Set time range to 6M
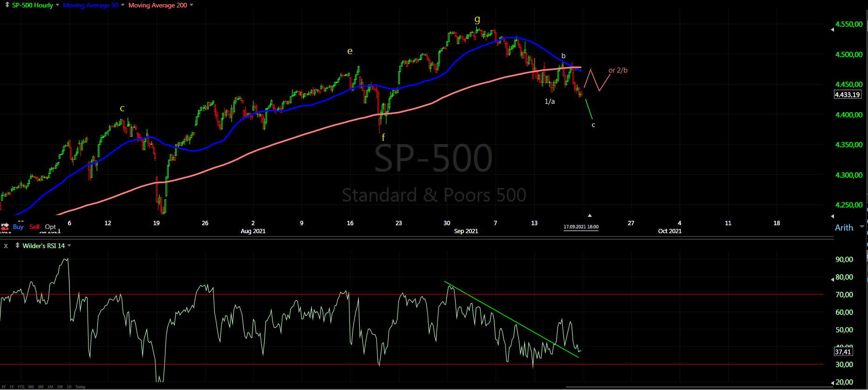868x390 pixels. (31, 387)
